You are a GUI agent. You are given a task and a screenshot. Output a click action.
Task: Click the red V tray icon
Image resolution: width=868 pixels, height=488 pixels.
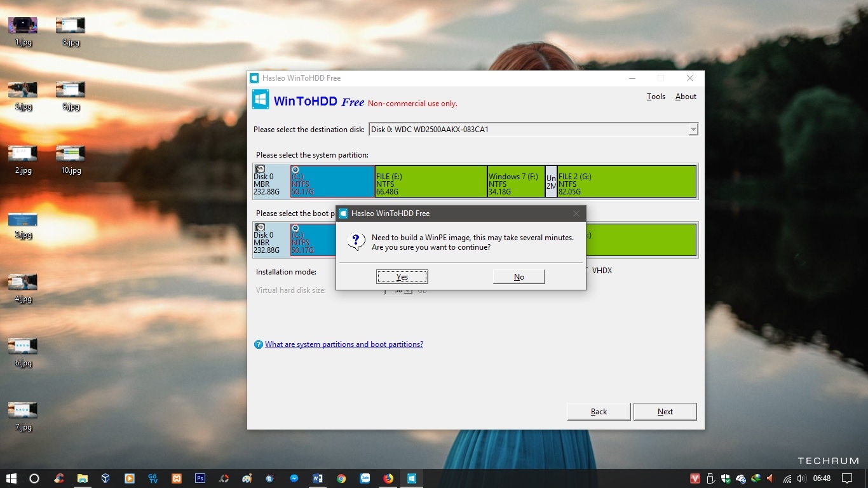696,478
